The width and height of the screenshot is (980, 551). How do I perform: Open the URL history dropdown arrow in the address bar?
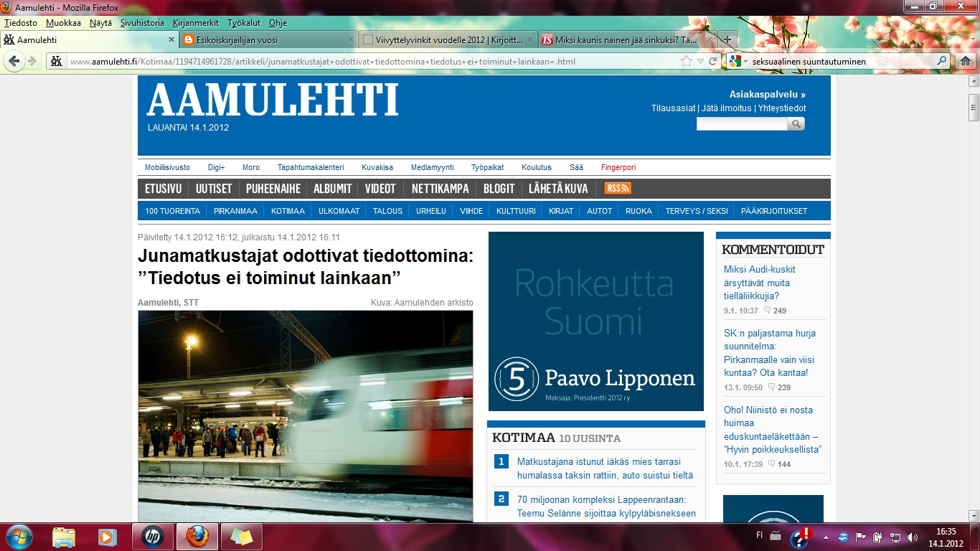pyautogui.click(x=701, y=62)
